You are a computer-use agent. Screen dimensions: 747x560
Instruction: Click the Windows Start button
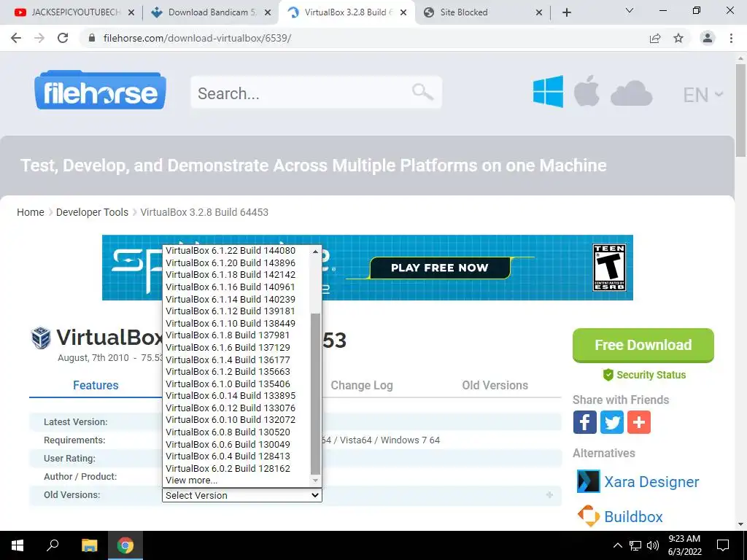18,545
